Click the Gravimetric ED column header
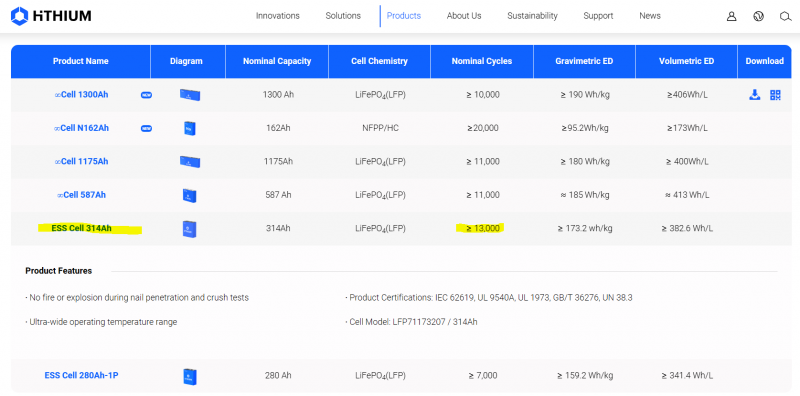Screen dimensions: 800x396 (584, 61)
